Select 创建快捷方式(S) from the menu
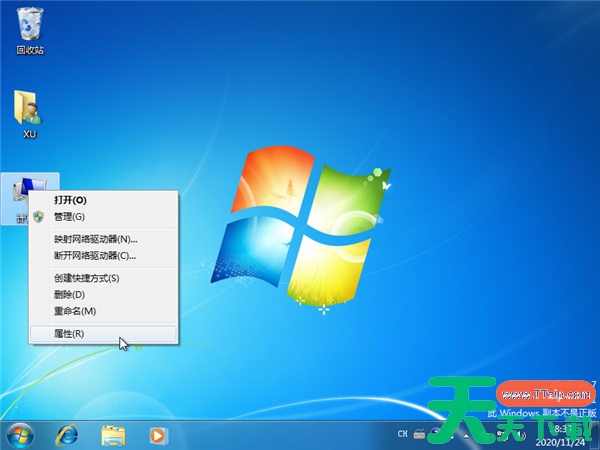 86,278
